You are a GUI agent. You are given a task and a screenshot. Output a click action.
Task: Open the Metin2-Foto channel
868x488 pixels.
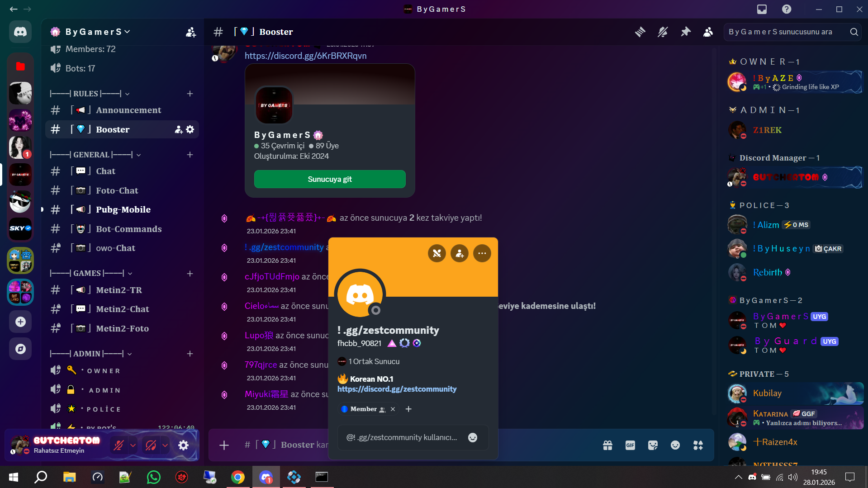click(x=122, y=328)
